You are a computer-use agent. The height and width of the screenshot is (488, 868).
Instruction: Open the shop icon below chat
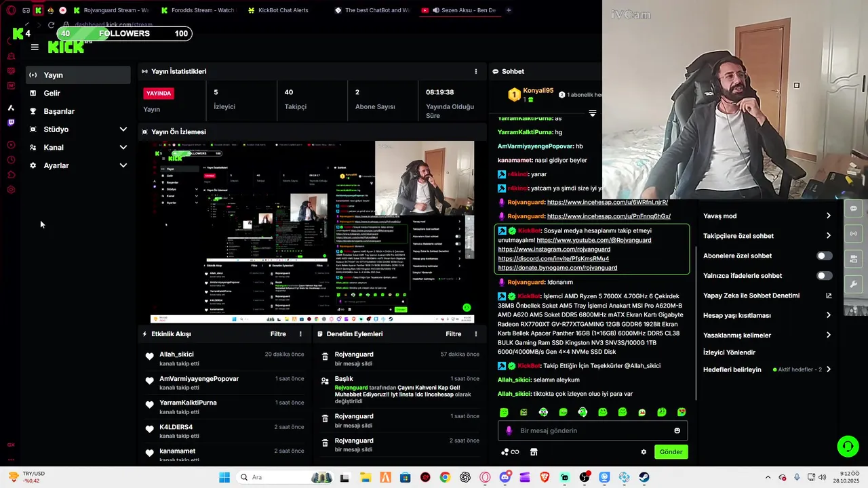point(534,452)
